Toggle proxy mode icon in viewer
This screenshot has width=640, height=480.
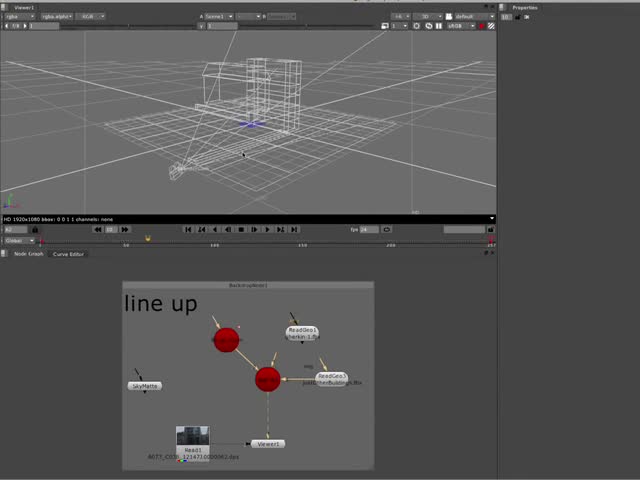point(384,26)
